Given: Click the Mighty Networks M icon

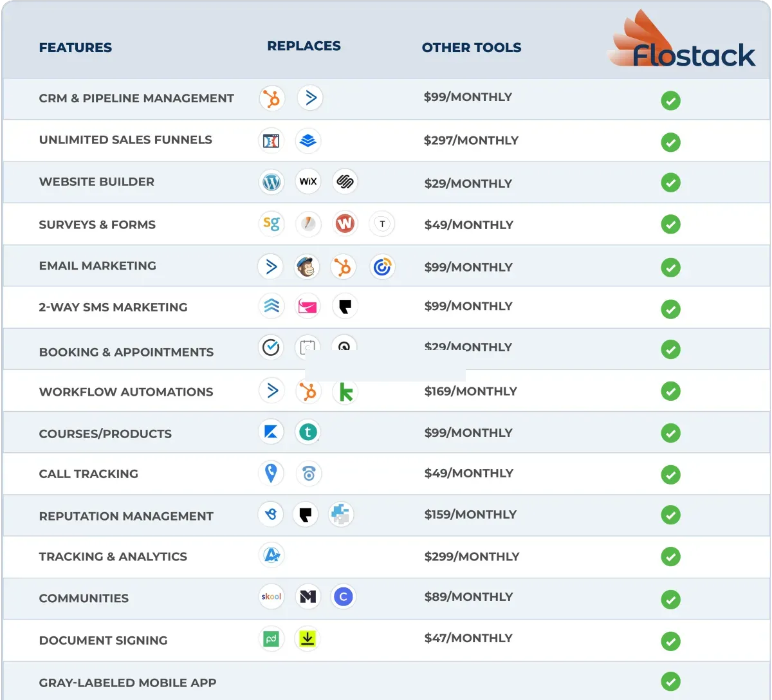Looking at the screenshot, I should point(308,596).
